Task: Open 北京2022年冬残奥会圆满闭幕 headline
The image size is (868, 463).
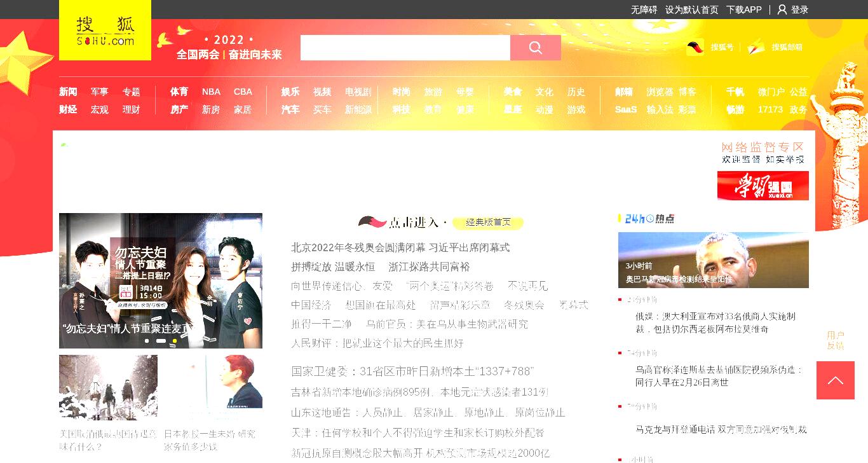Action: [400, 247]
